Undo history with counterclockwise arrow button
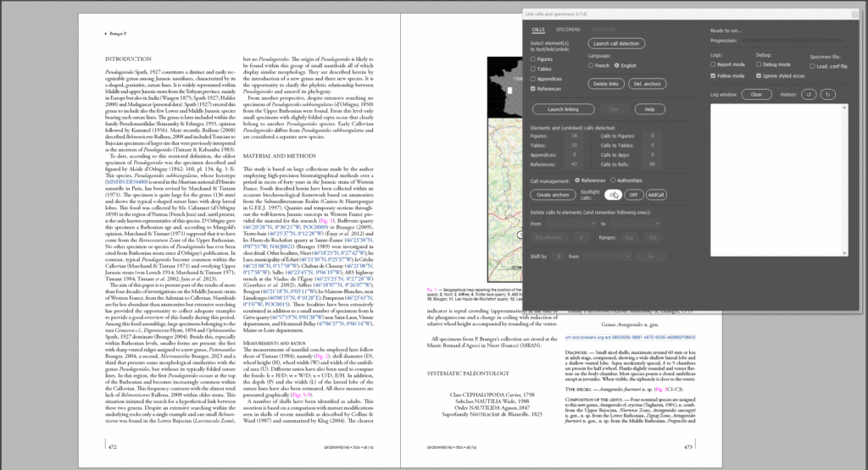 point(809,95)
